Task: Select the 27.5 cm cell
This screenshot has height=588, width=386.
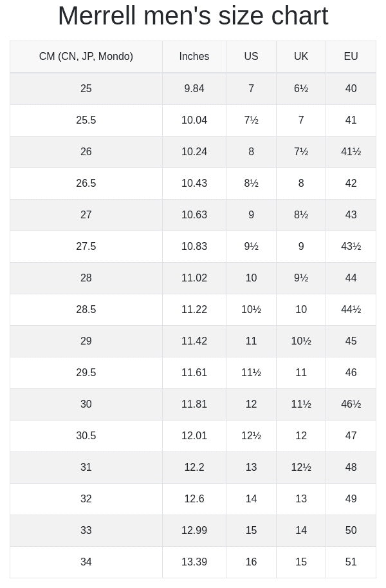Action: click(x=86, y=246)
